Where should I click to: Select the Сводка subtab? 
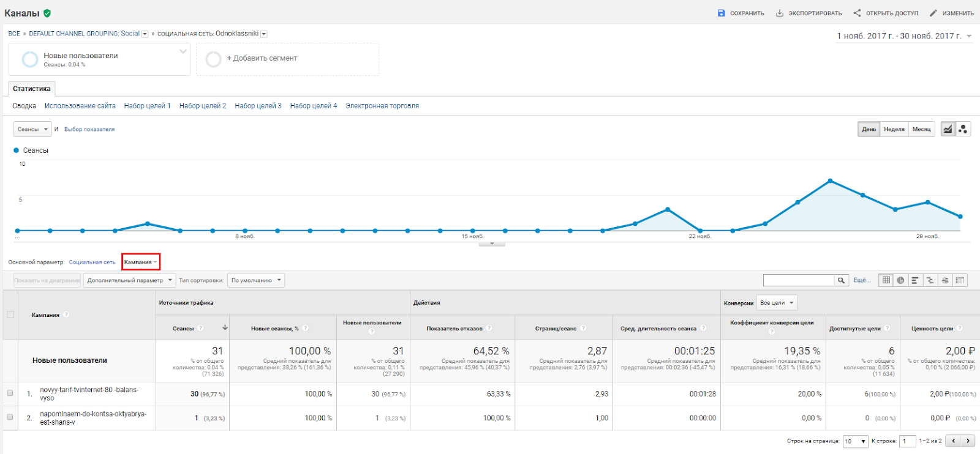[24, 106]
